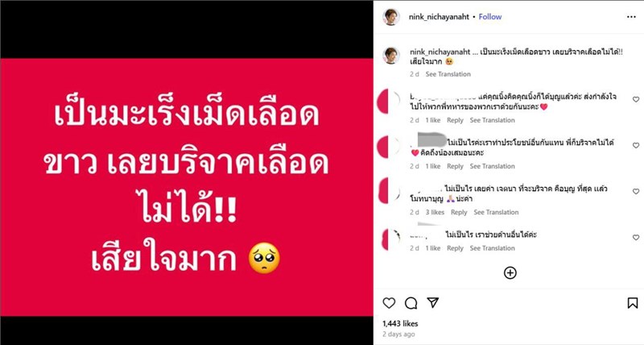Load more comments with plus circle
Image resolution: width=644 pixels, height=345 pixels.
click(x=510, y=272)
